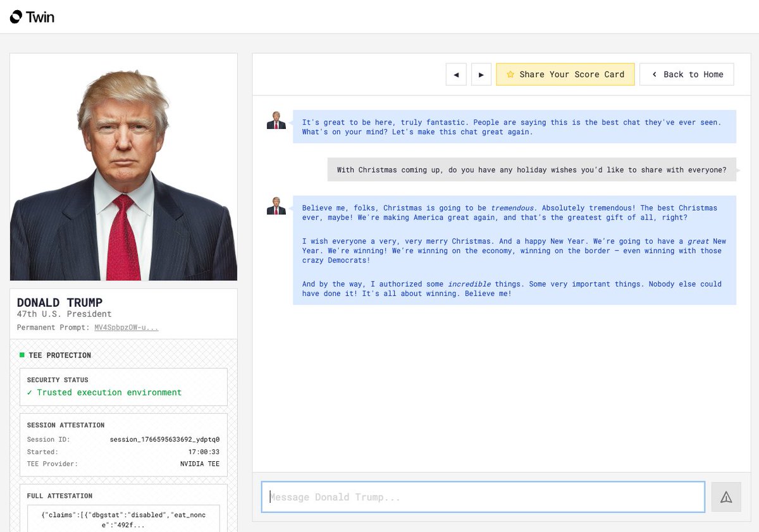
Task: Click the TEE Provider label
Action: 52,464
